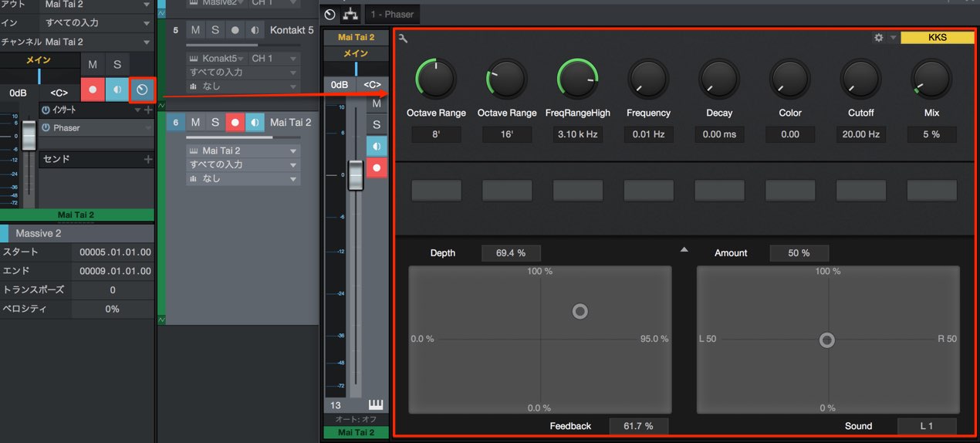Image resolution: width=980 pixels, height=443 pixels.
Task: Click the routing diagram icon beside 1 - Phaser
Action: tap(351, 14)
